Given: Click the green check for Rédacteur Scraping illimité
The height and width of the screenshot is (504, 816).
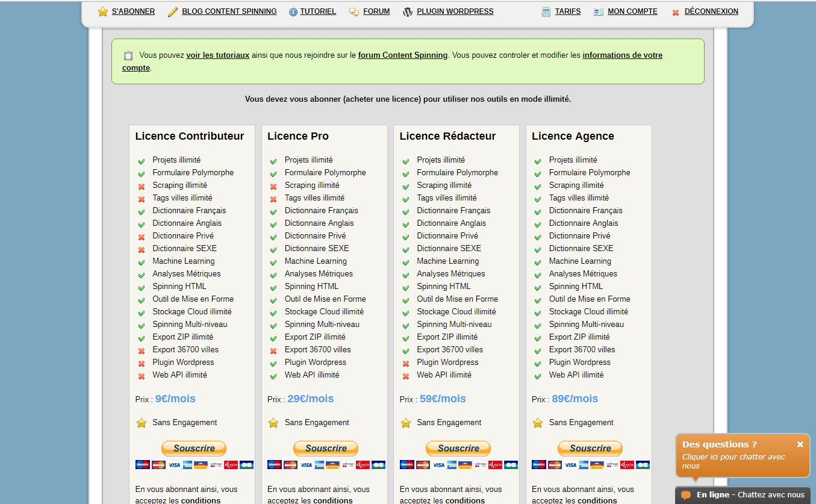Looking at the screenshot, I should 406,186.
